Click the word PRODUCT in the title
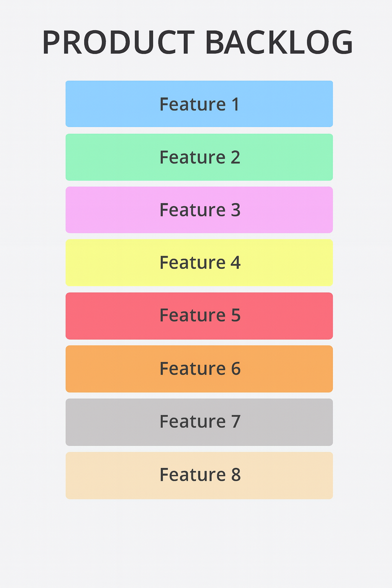392x588 pixels. [x=119, y=42]
